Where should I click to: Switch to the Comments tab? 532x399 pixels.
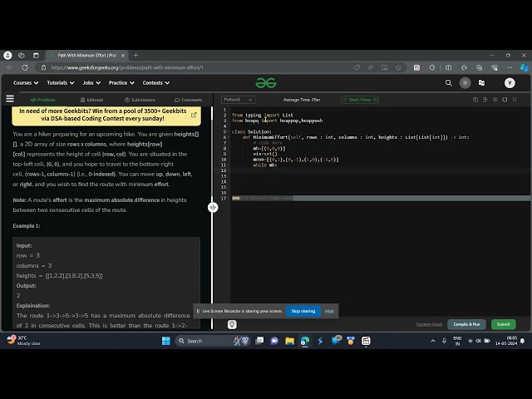[x=189, y=100]
